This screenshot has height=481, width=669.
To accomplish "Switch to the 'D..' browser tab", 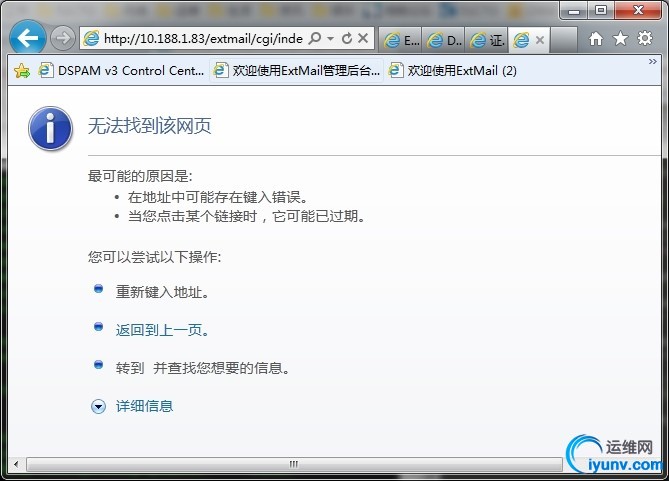I will pos(444,40).
